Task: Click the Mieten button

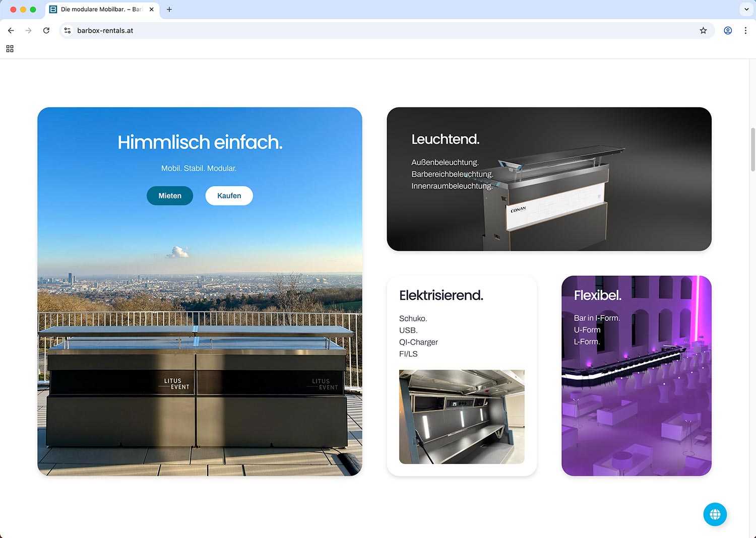Action: (x=170, y=195)
